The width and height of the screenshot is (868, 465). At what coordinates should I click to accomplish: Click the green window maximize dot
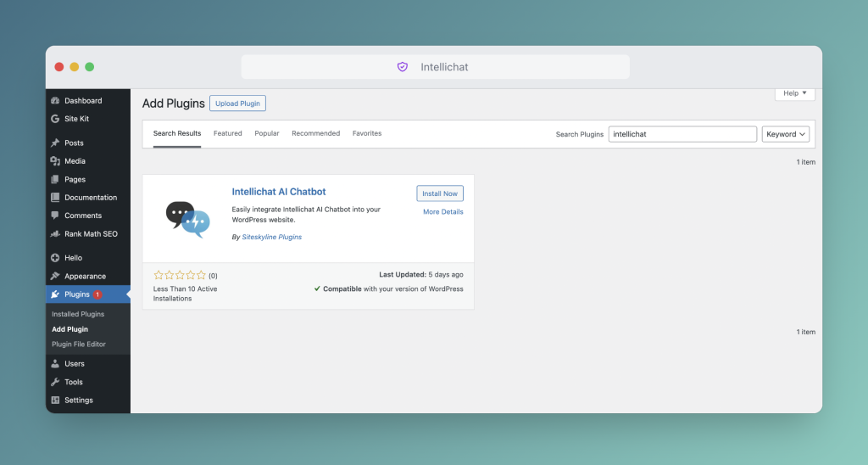[89, 67]
